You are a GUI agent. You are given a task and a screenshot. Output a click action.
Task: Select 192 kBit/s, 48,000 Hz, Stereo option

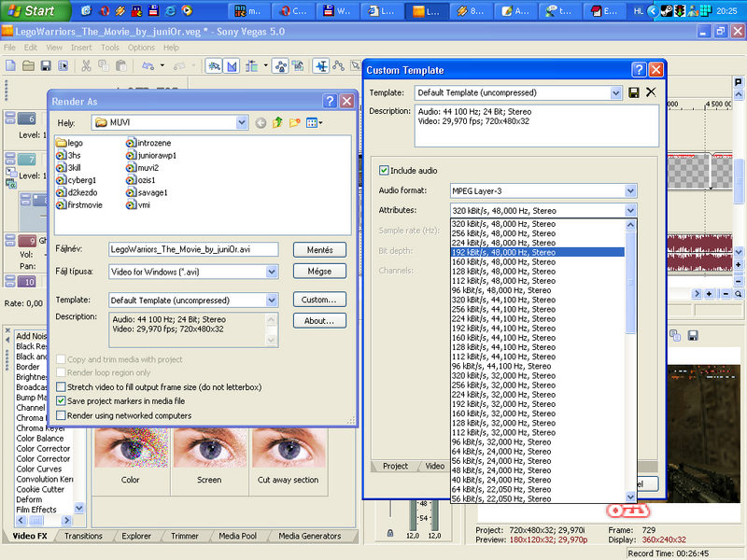pyautogui.click(x=538, y=252)
